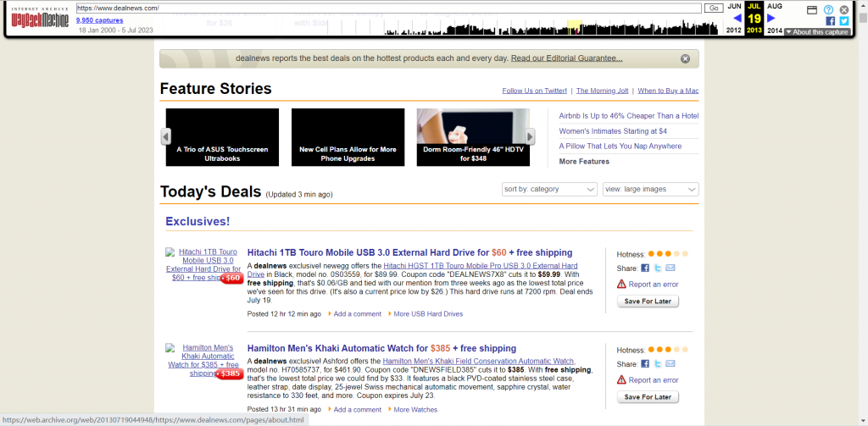Open the view large images dropdown
Image resolution: width=868 pixels, height=426 pixels.
point(650,189)
